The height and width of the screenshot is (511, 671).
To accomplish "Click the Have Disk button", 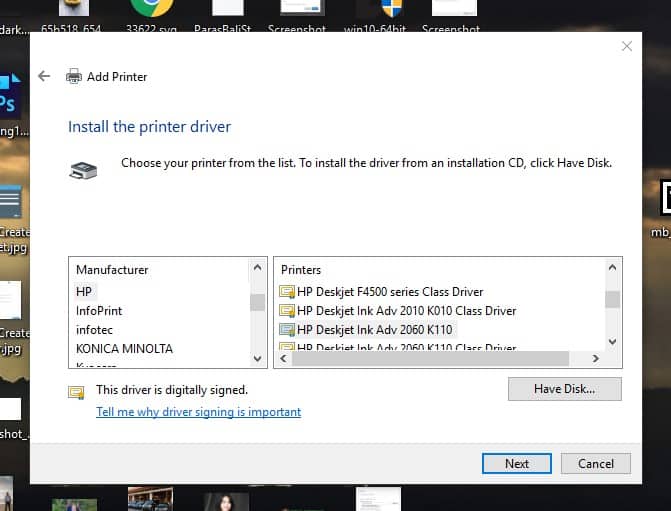I will [x=564, y=389].
